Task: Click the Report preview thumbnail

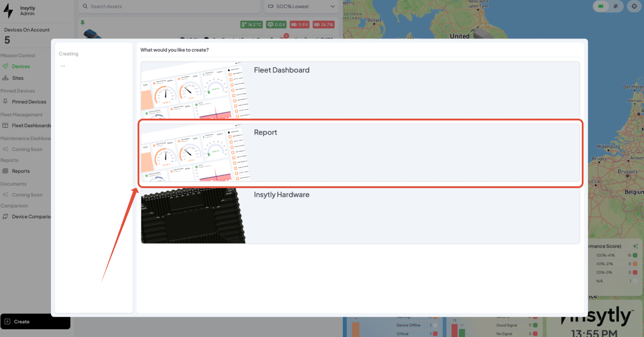Action: (x=196, y=152)
